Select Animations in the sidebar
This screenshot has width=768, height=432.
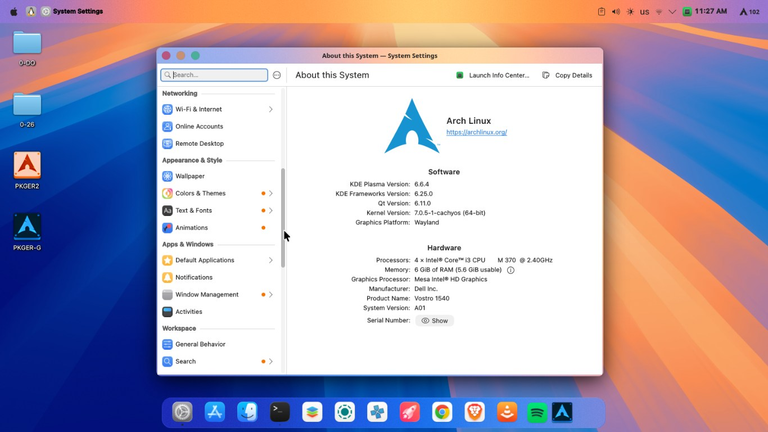218,227
